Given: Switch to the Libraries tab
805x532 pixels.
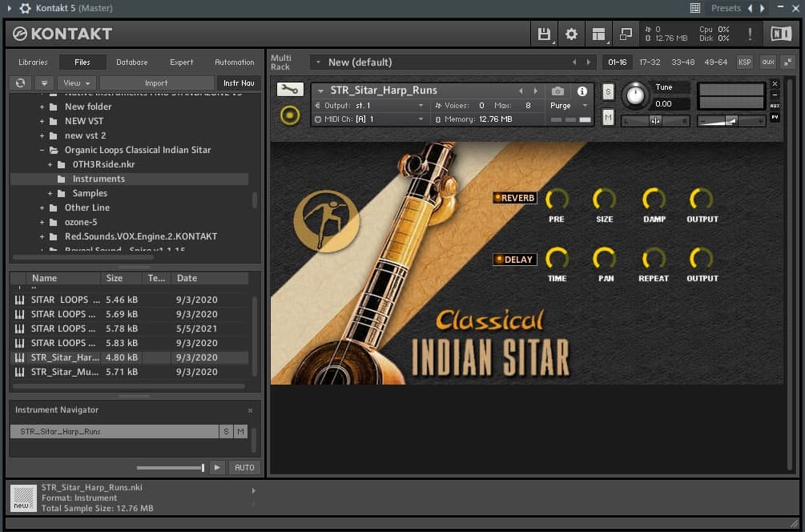Looking at the screenshot, I should point(33,62).
